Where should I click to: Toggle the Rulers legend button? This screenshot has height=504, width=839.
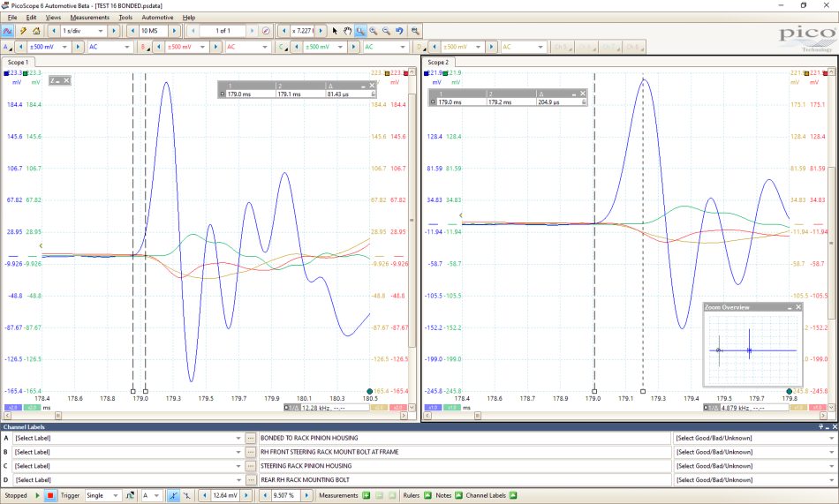coord(427,495)
